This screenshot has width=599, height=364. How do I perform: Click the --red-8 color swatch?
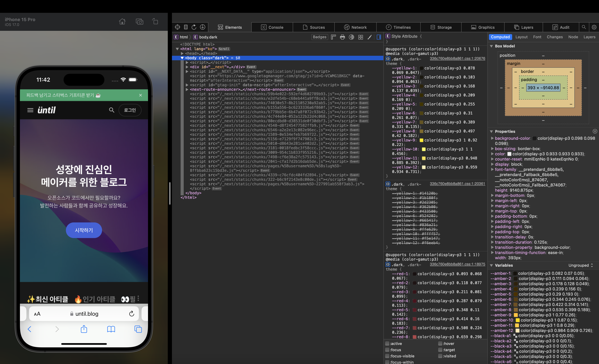tap(414, 337)
